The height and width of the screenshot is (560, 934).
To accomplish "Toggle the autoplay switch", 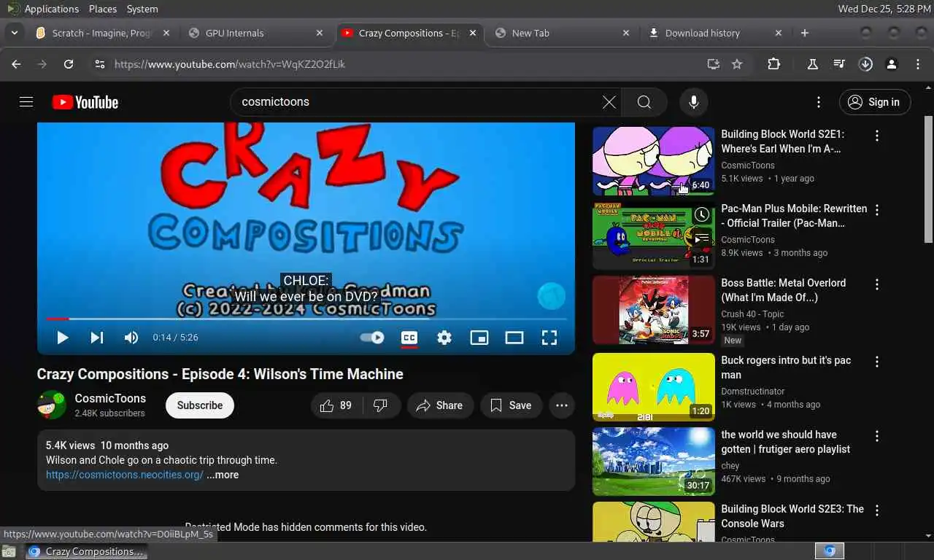I will coord(372,338).
